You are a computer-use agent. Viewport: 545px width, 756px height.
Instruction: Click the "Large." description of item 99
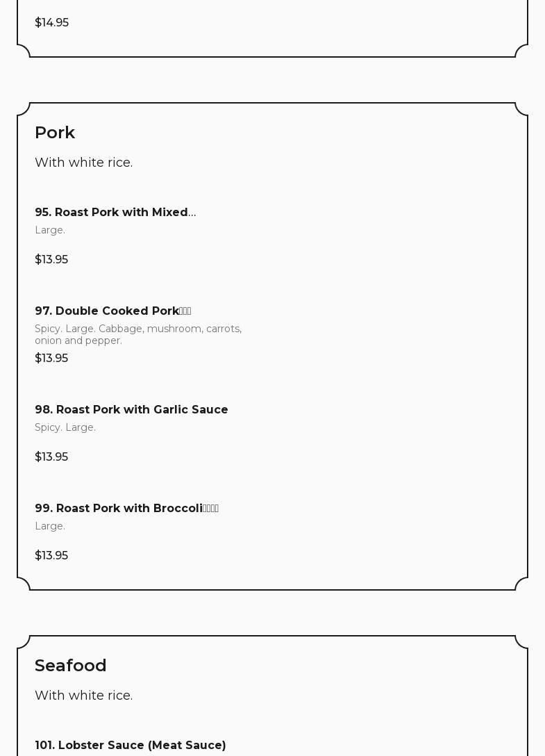click(x=50, y=526)
